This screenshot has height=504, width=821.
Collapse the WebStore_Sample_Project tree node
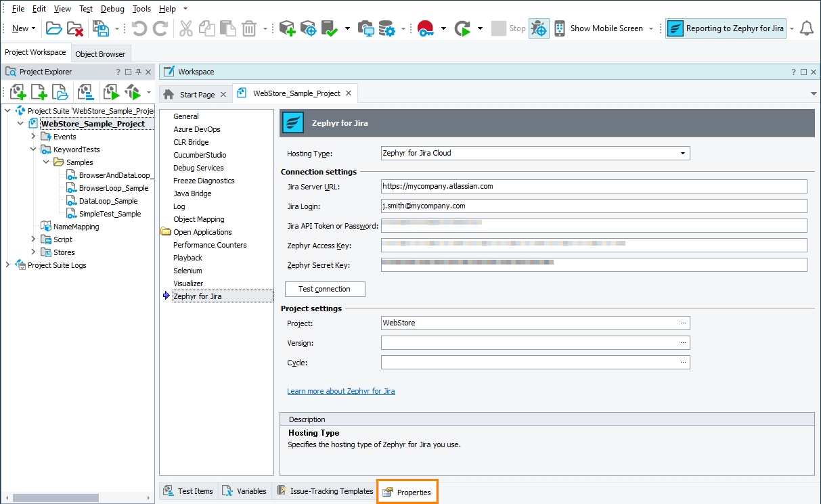click(x=20, y=124)
